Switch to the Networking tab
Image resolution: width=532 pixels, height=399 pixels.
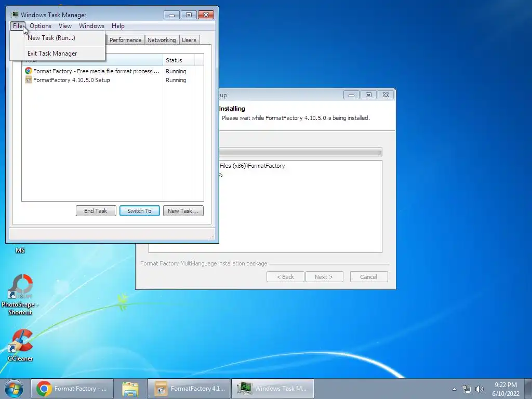(x=162, y=40)
